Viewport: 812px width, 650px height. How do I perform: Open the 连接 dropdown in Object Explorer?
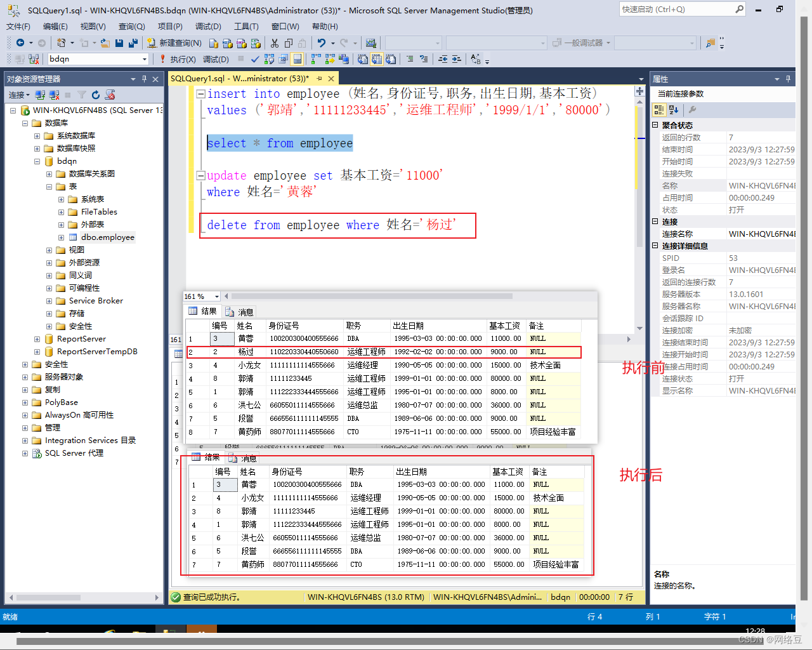19,95
